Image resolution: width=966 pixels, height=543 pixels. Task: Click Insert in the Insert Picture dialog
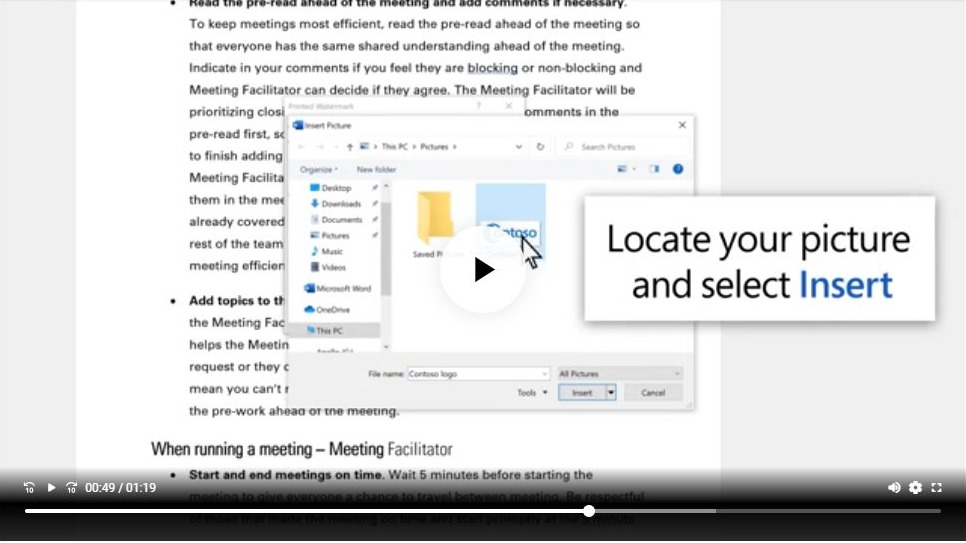pos(582,393)
